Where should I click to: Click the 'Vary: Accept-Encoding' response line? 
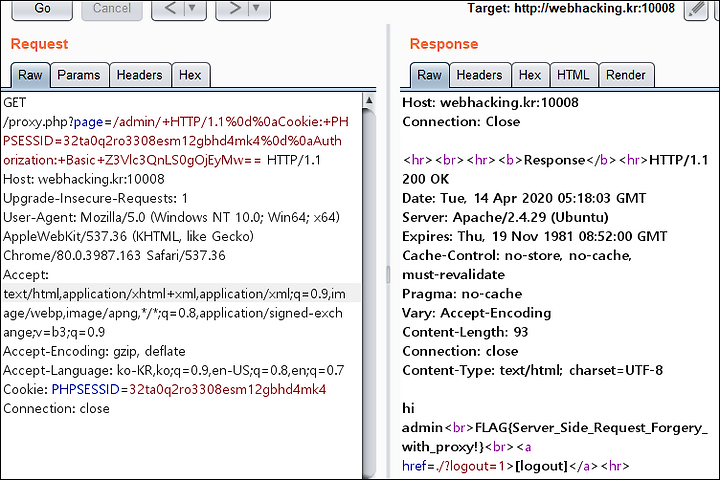pyautogui.click(x=477, y=313)
